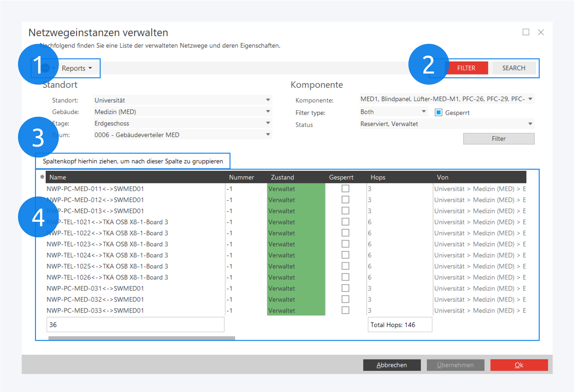Image resolution: width=574 pixels, height=392 pixels.
Task: Switch to the red FILTER tab
Action: point(466,68)
